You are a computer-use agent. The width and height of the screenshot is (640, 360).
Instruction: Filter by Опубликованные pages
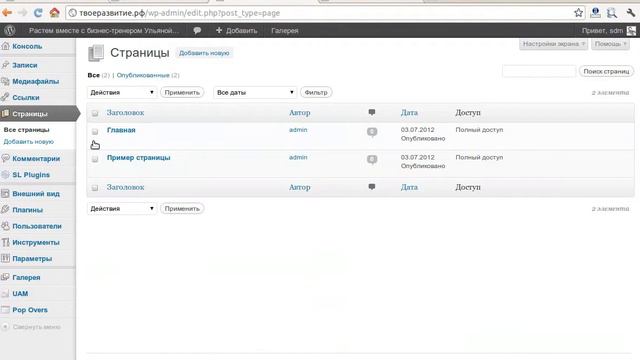point(143,75)
